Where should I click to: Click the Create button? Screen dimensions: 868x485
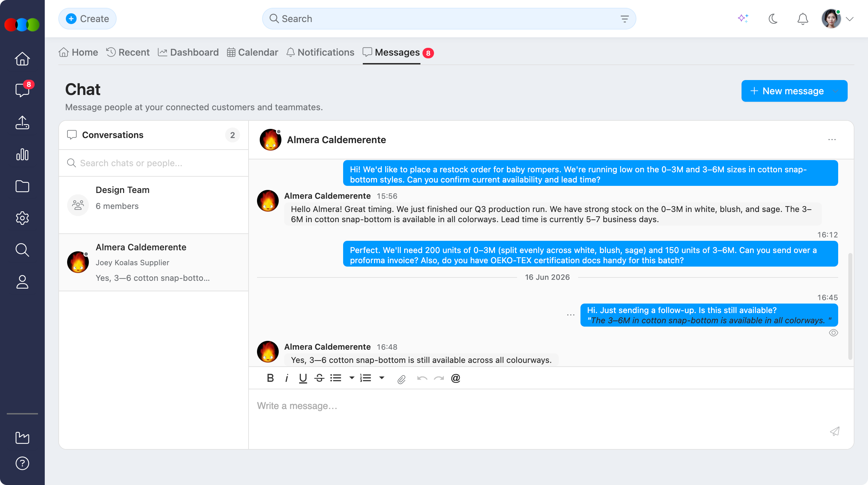87,19
